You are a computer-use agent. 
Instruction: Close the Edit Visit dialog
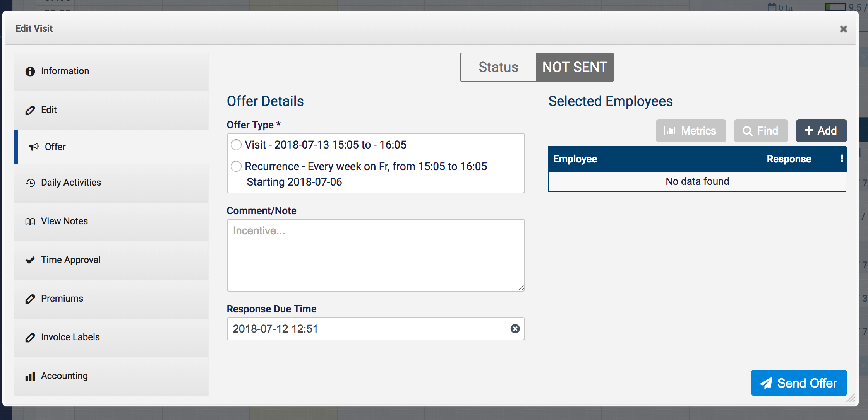click(843, 29)
